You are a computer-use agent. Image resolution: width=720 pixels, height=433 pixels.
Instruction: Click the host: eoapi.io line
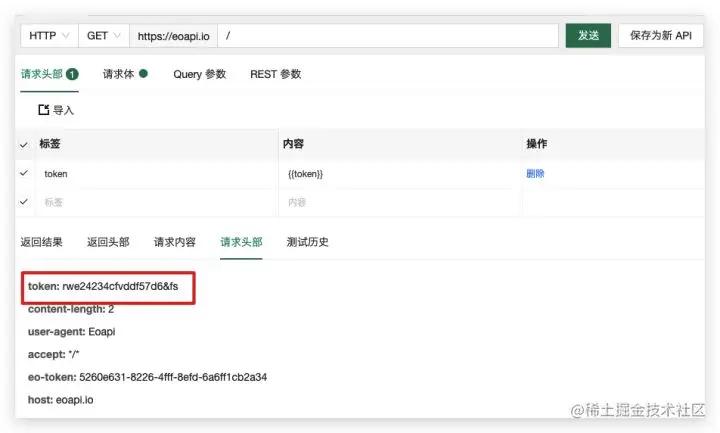tap(61, 400)
